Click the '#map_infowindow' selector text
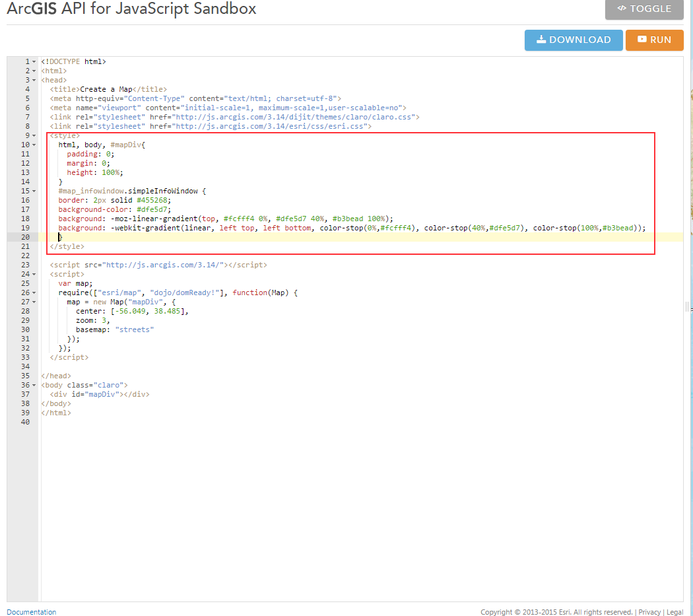This screenshot has height=616, width=693. tap(91, 191)
